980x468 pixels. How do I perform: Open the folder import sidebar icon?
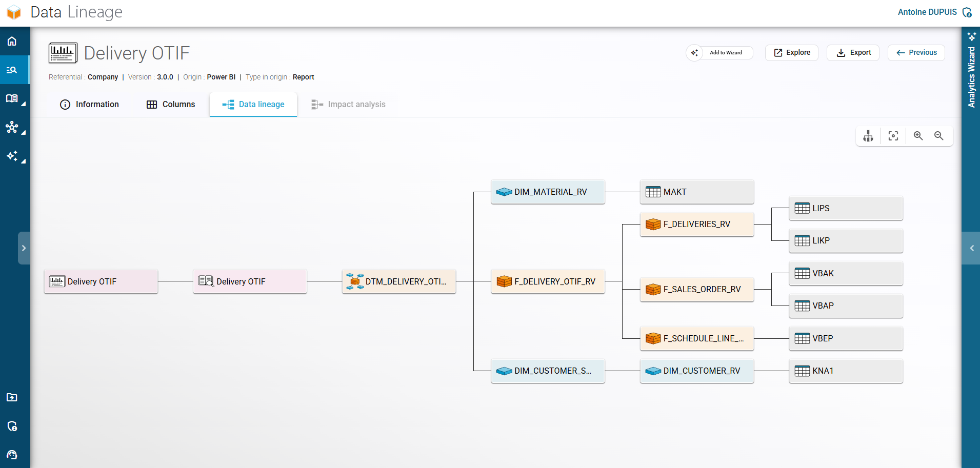[12, 397]
